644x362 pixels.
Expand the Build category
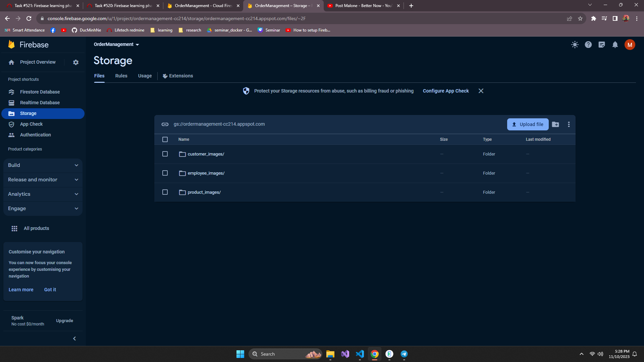pos(43,165)
